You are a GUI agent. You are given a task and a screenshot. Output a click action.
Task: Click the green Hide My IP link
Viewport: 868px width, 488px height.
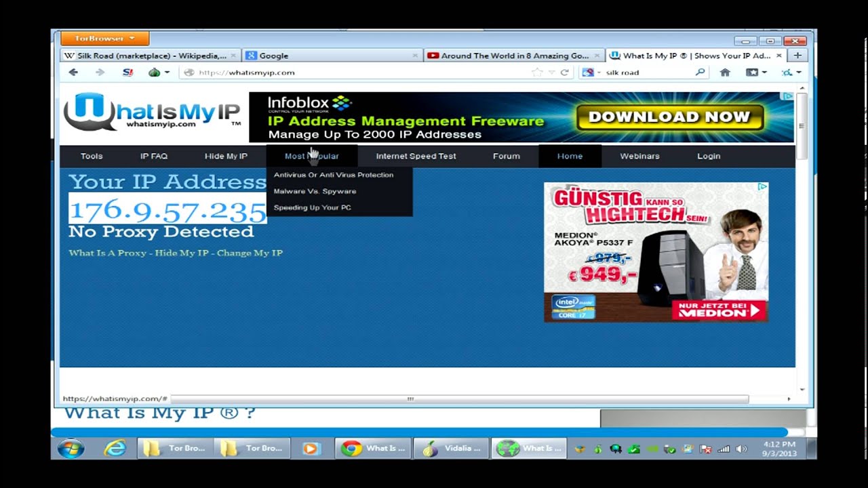pyautogui.click(x=182, y=253)
